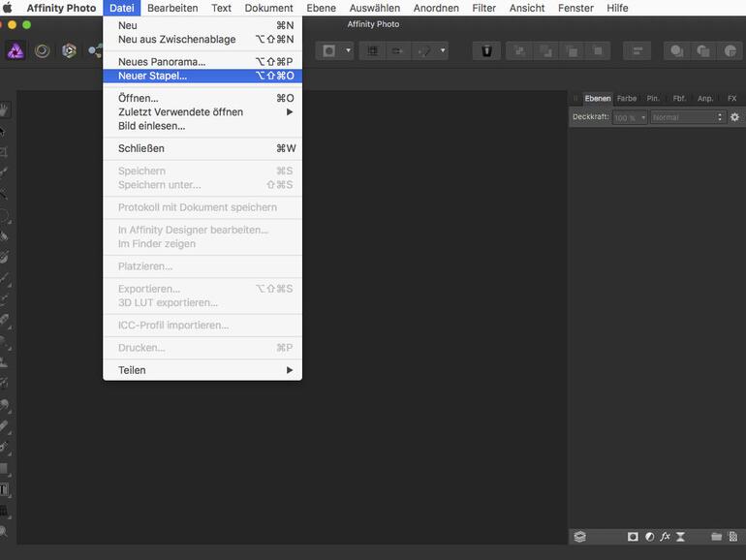Click the Edit All Layers icon
Viewport: 746px width, 560px height.
[580, 537]
